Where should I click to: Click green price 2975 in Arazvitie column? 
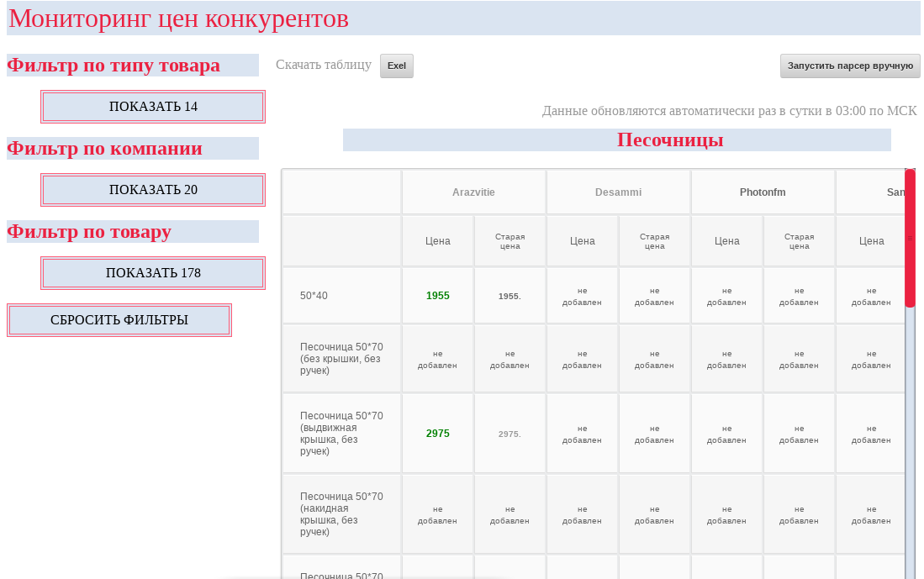coord(437,434)
